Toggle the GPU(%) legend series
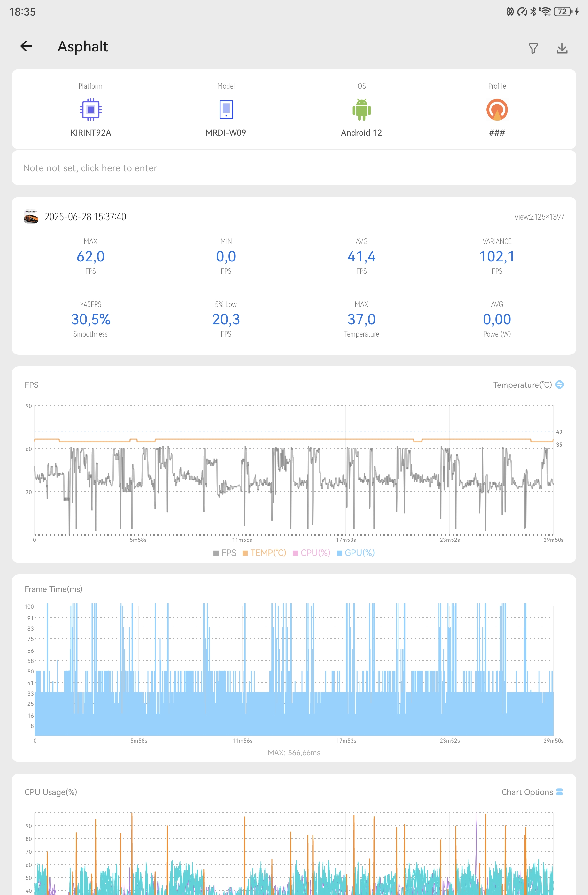Viewport: 588px width, 895px height. [356, 553]
